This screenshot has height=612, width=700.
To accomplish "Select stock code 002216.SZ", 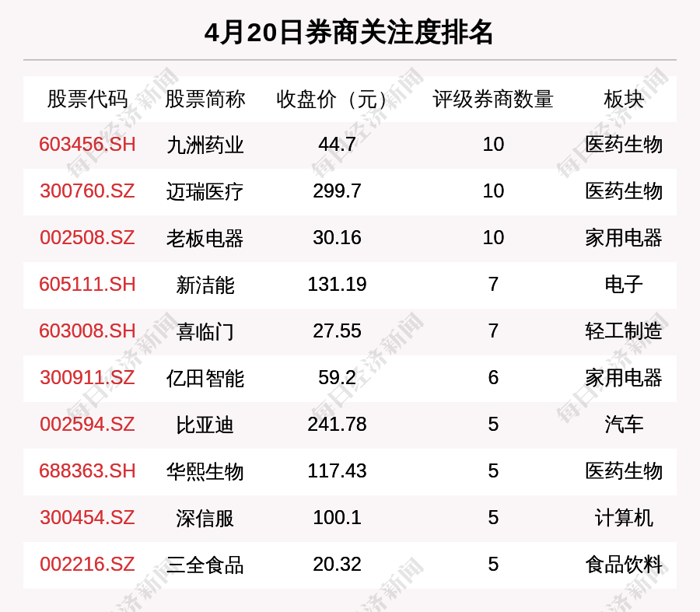I will [87, 565].
